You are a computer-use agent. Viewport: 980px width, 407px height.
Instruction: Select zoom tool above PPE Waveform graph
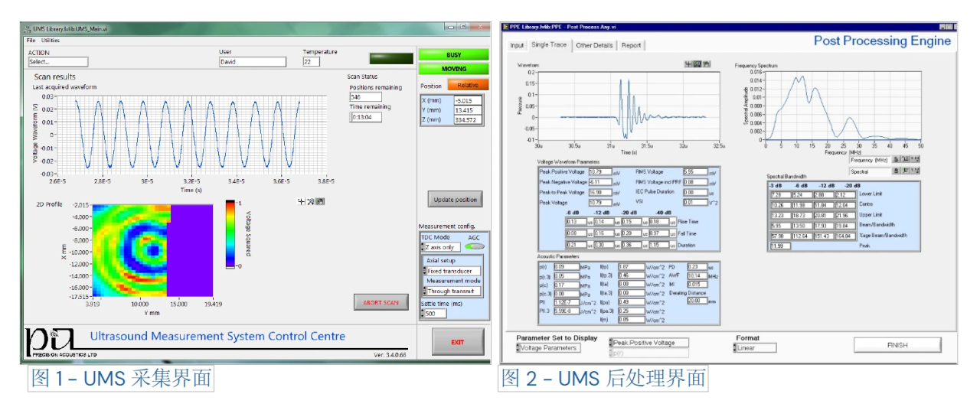697,63
